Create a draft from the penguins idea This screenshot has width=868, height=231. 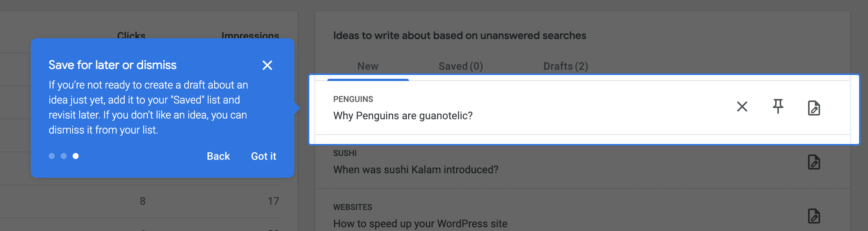pyautogui.click(x=815, y=108)
